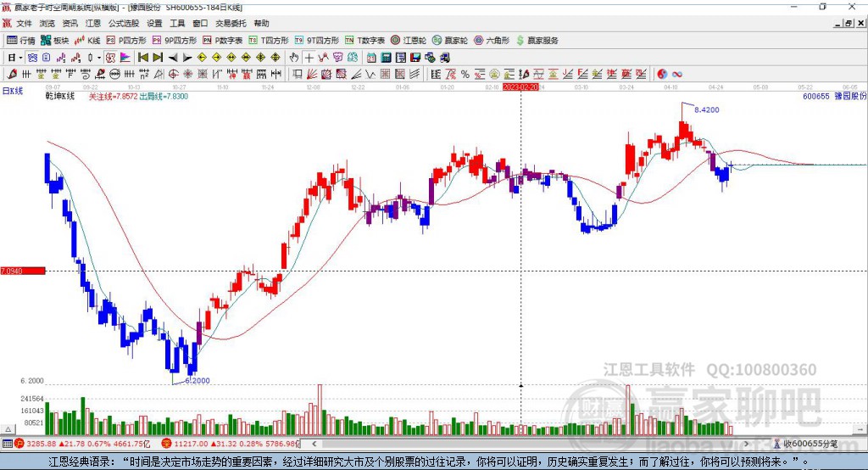Toggle the crosshair cursor tool

(x=309, y=58)
